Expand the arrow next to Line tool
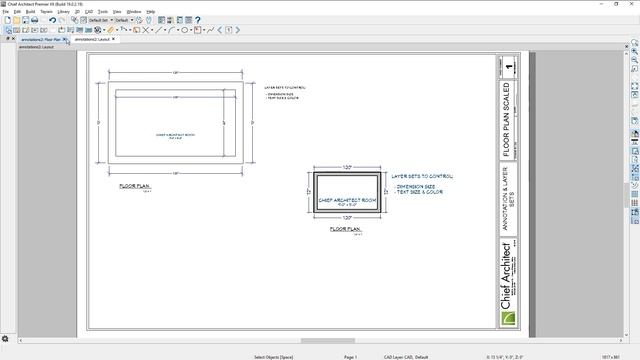640x360 pixels. pyautogui.click(x=165, y=30)
